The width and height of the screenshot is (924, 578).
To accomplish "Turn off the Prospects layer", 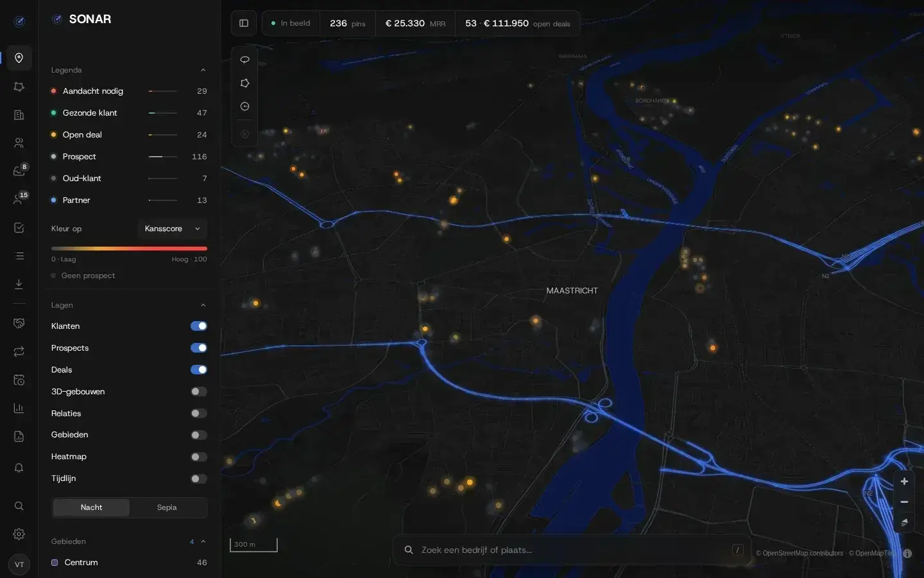I will [199, 348].
